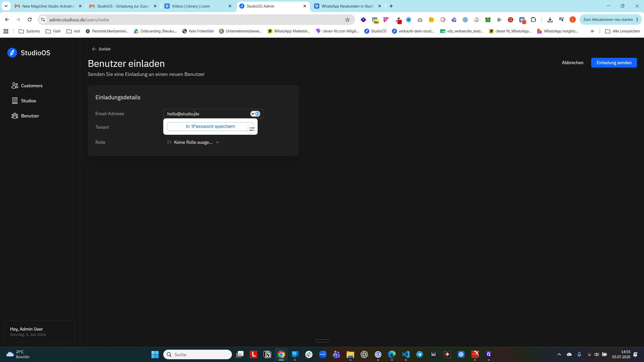Go back via the Zurück link
Screen dimensions: 644x362
[x=101, y=49]
